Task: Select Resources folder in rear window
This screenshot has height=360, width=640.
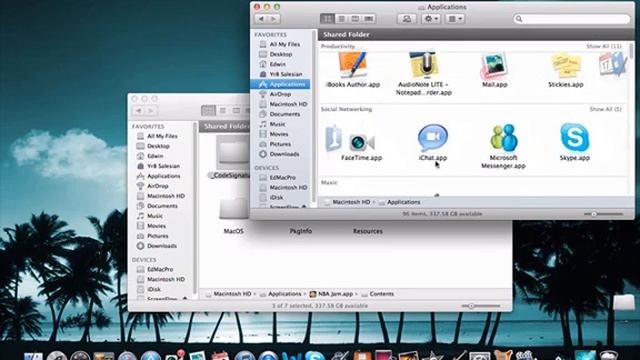Action: coord(368,231)
